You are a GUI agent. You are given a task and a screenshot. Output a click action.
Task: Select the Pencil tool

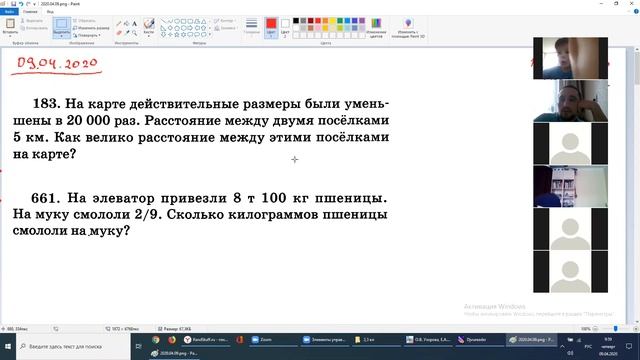pos(119,24)
